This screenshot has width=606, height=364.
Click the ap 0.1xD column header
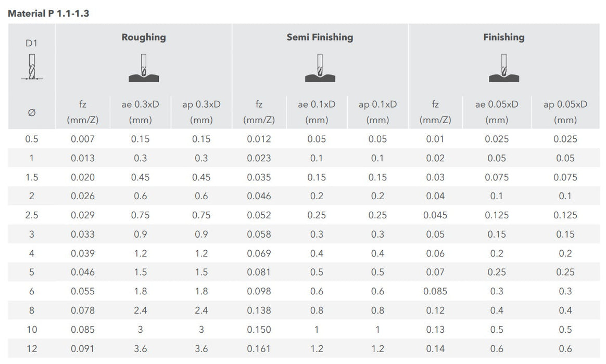[x=377, y=112]
